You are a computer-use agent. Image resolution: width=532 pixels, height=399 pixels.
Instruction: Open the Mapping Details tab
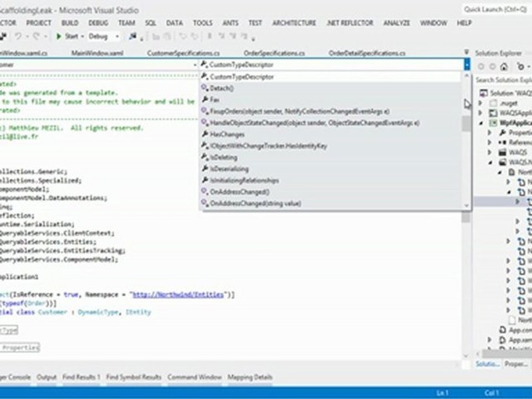tap(250, 377)
